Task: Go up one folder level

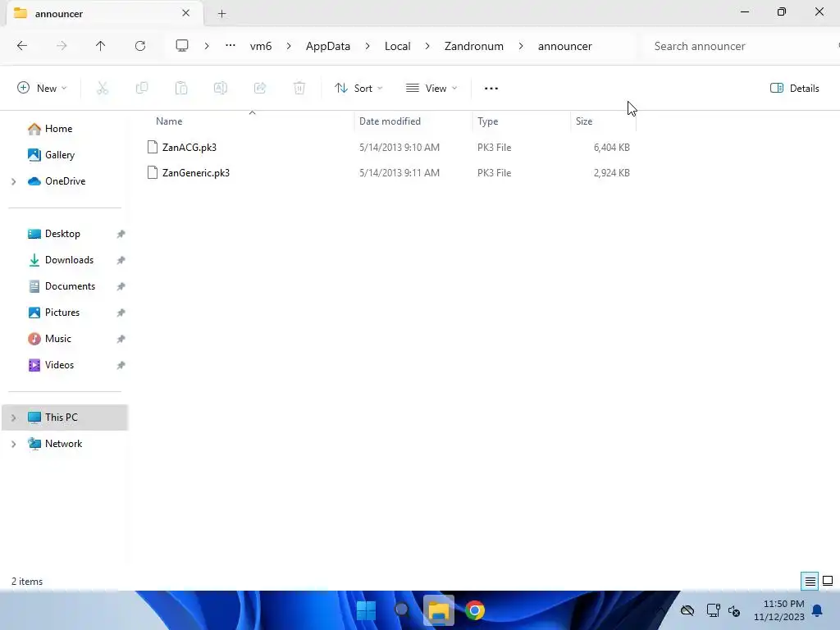Action: tap(100, 46)
